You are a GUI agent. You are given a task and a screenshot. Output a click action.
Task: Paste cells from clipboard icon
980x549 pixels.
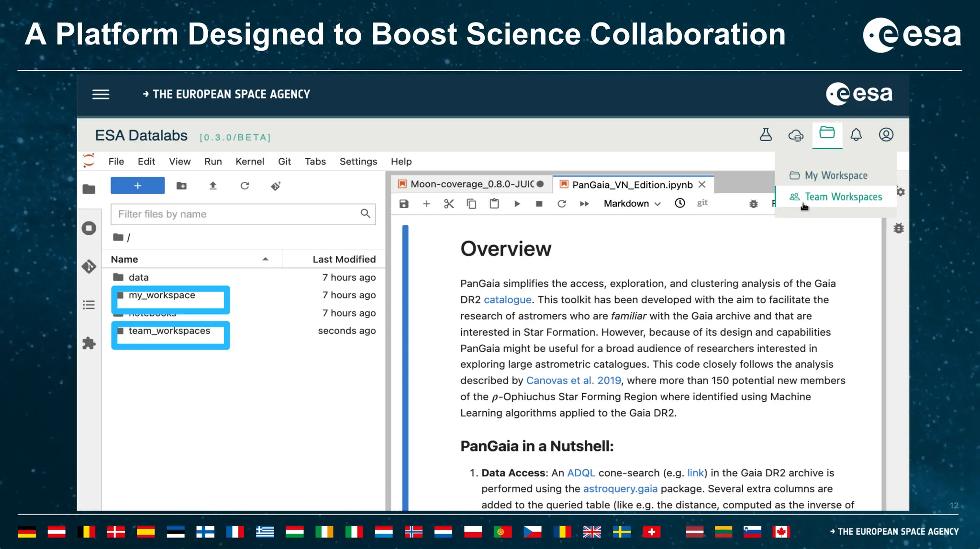494,204
